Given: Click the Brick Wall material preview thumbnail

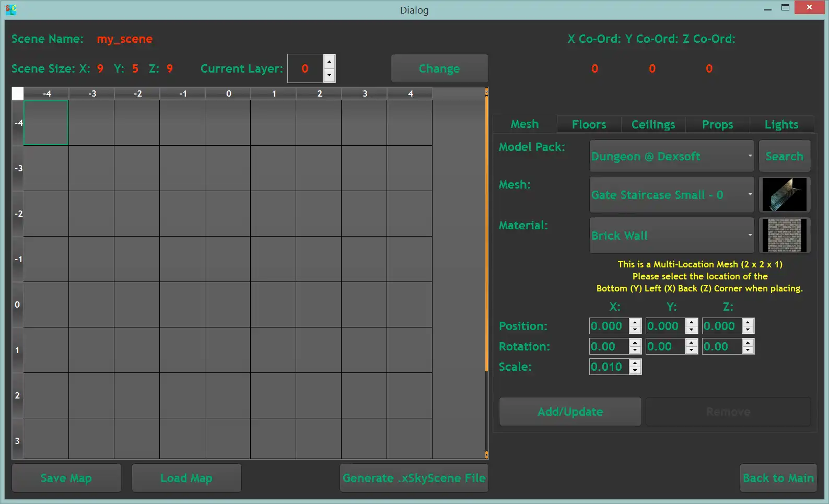Looking at the screenshot, I should [x=785, y=235].
